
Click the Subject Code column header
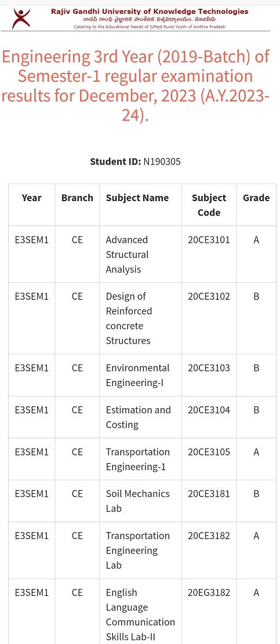[x=209, y=205]
